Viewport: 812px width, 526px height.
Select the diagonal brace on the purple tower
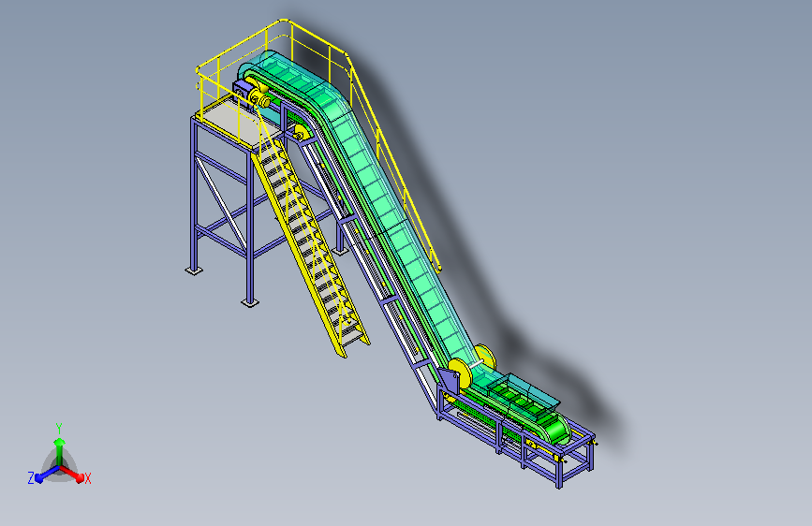click(220, 202)
